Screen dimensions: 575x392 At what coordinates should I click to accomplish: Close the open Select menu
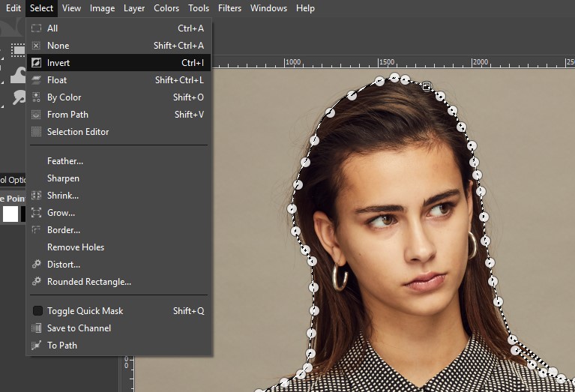pos(41,8)
